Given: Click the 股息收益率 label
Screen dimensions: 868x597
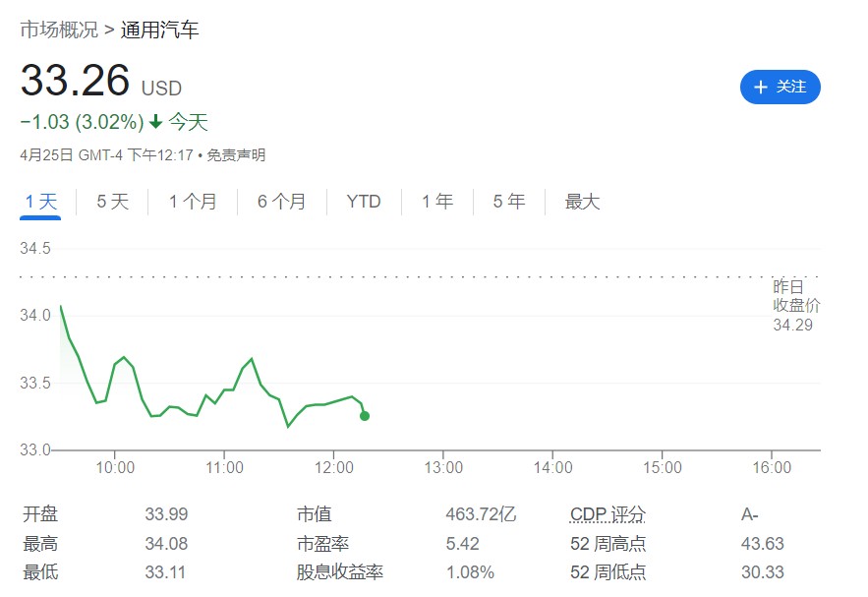Looking at the screenshot, I should coord(340,572).
